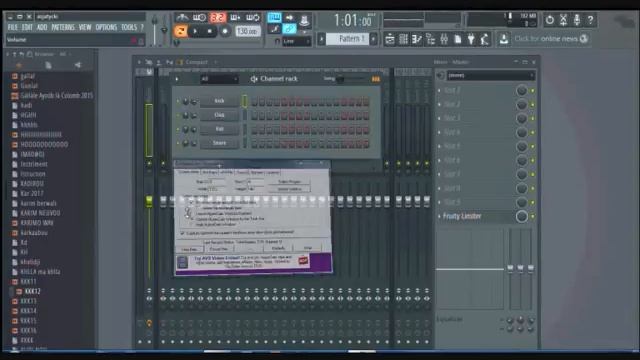This screenshot has width=640, height=360.
Task: Click the Kick channel button
Action: tap(219, 101)
